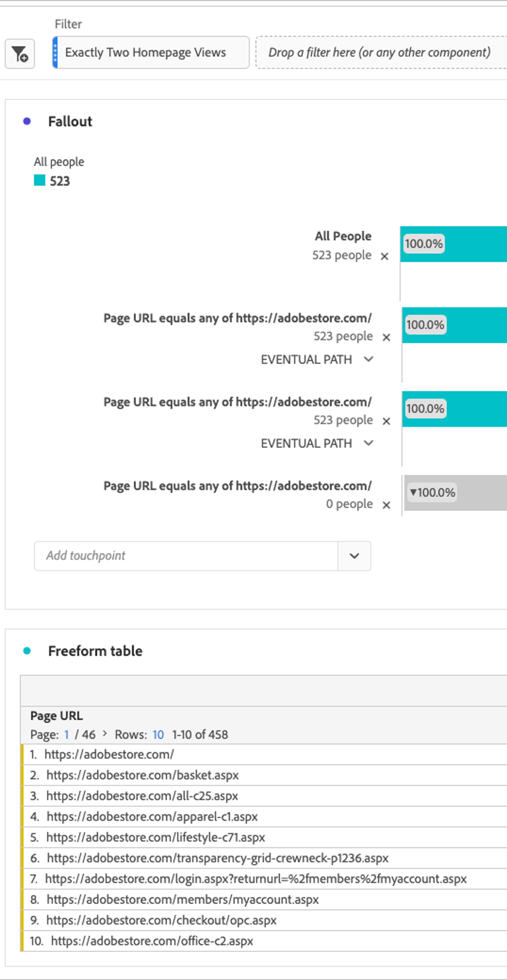Click the Freeform table title

pos(95,651)
